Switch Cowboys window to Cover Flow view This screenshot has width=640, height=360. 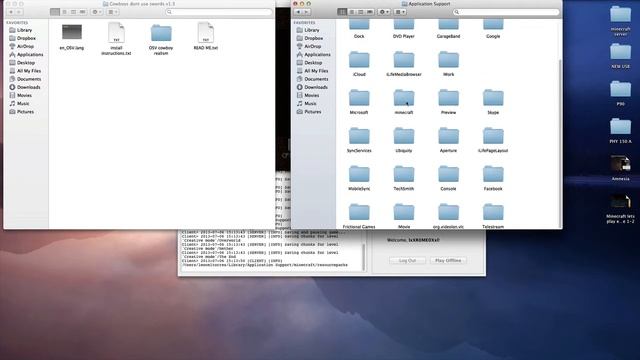82,12
